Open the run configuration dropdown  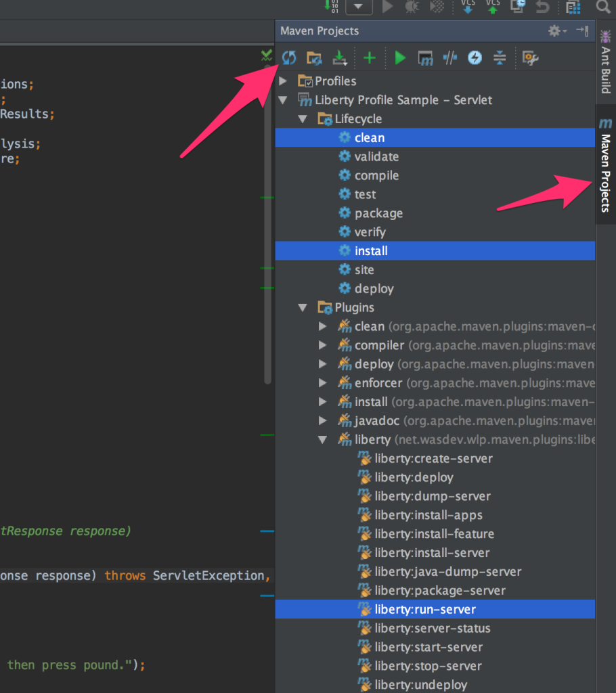click(x=359, y=7)
